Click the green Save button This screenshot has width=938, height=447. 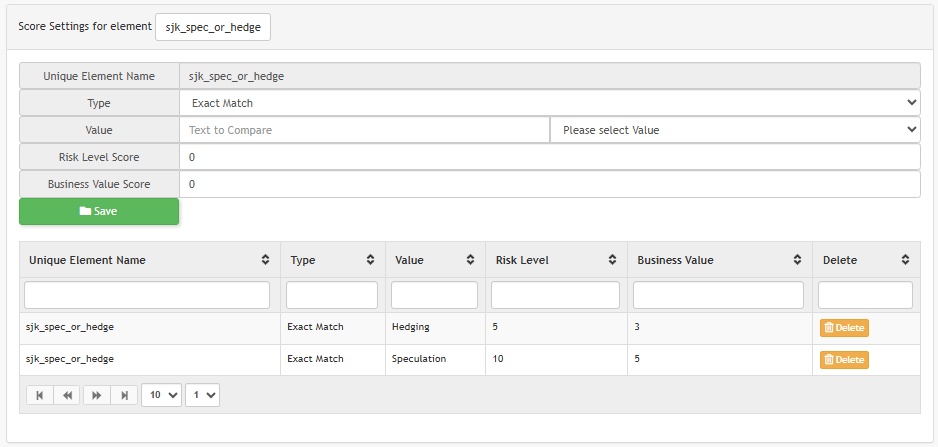99,211
